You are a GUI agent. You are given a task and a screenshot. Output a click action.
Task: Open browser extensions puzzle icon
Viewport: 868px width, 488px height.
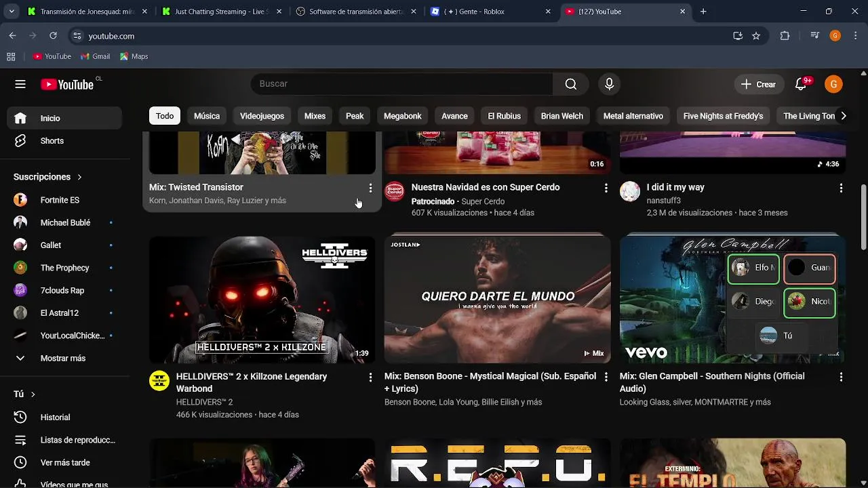(x=785, y=36)
